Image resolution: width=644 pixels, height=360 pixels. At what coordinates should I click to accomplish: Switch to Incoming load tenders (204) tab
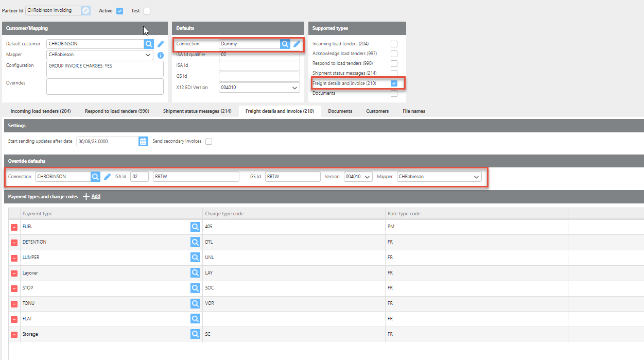coord(41,111)
